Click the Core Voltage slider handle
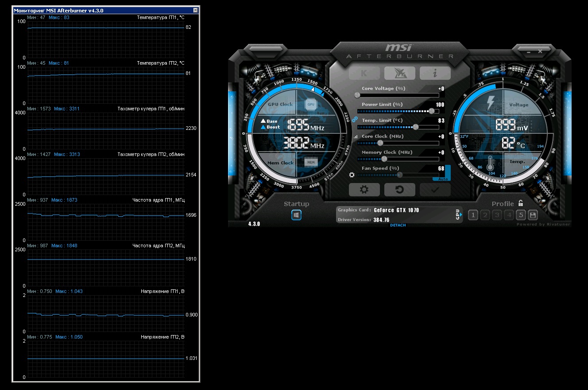The image size is (588, 390). click(x=358, y=95)
